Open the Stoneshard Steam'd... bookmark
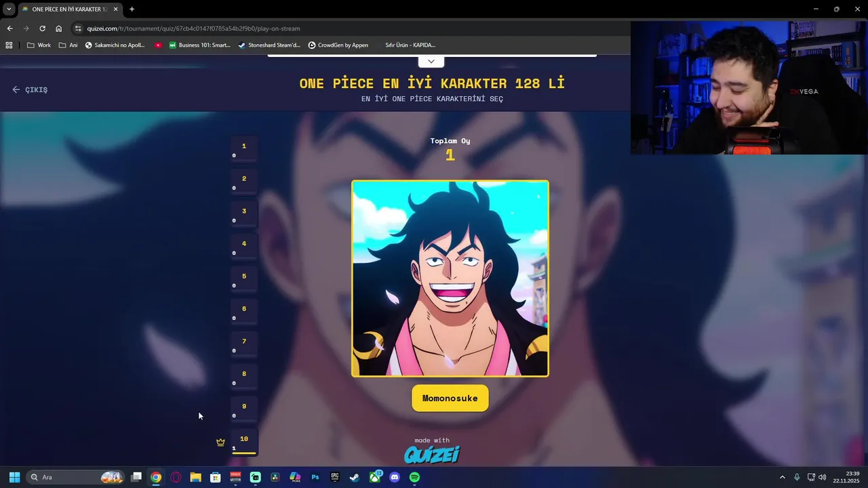 pyautogui.click(x=269, y=45)
